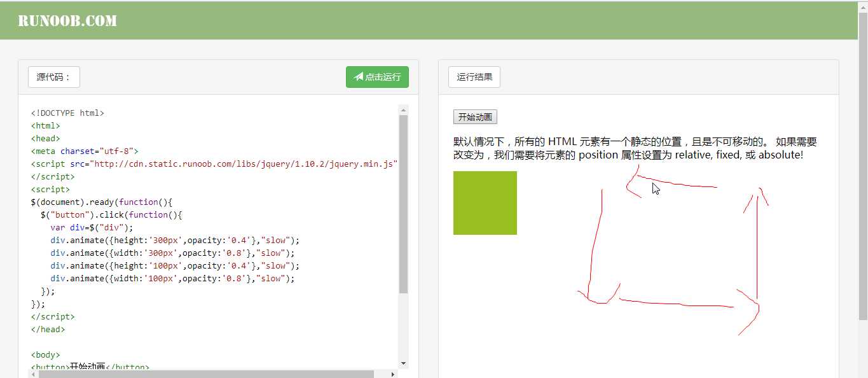This screenshot has height=378, width=868.
Task: Select the 运行结果 label button
Action: [474, 77]
